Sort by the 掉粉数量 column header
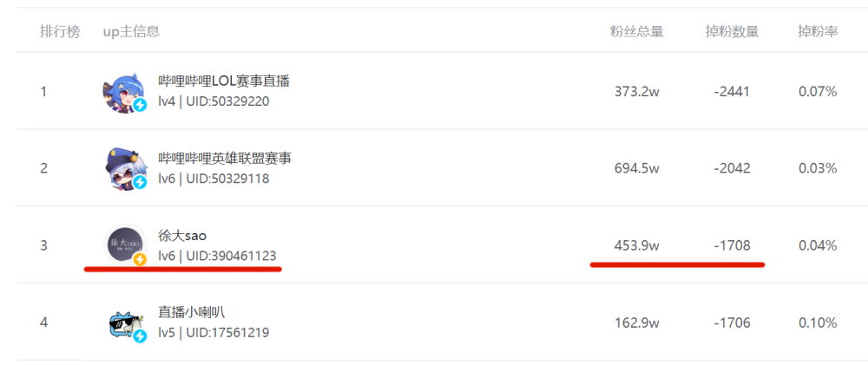 pos(732,32)
